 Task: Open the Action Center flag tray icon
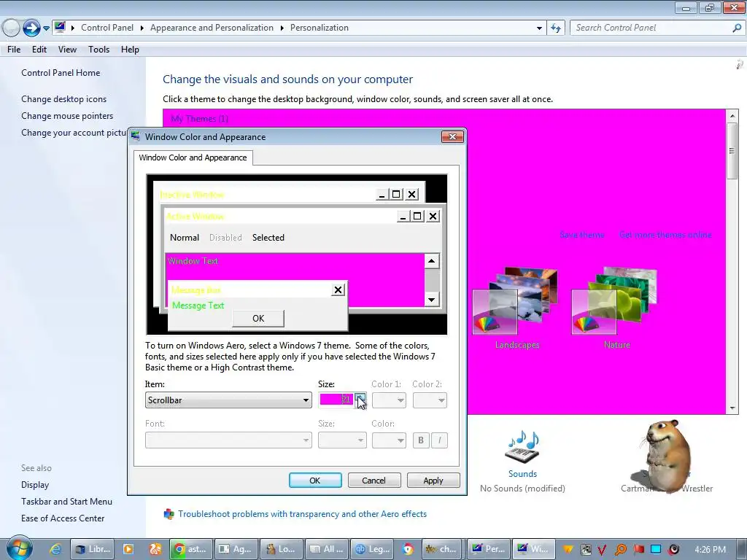click(638, 550)
